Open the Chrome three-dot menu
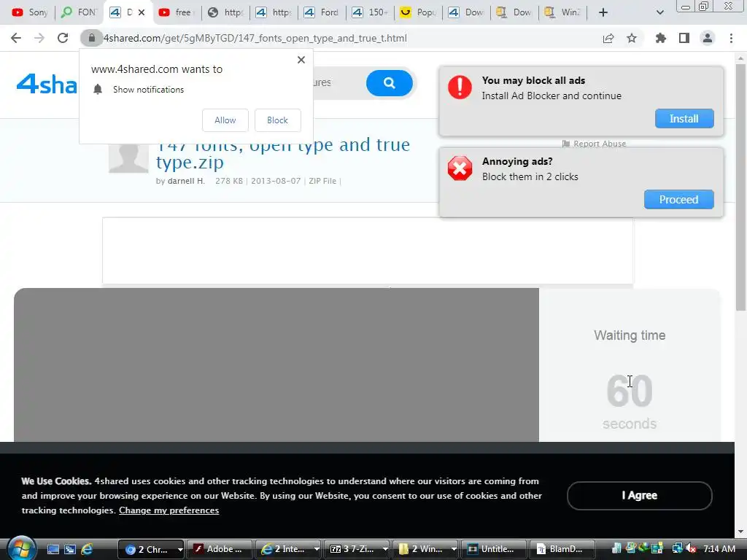 click(731, 38)
